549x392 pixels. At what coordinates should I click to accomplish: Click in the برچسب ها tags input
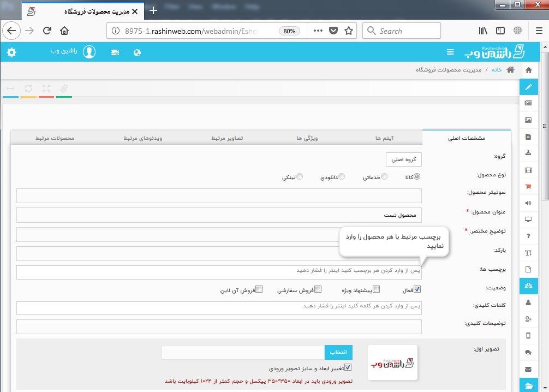point(219,272)
